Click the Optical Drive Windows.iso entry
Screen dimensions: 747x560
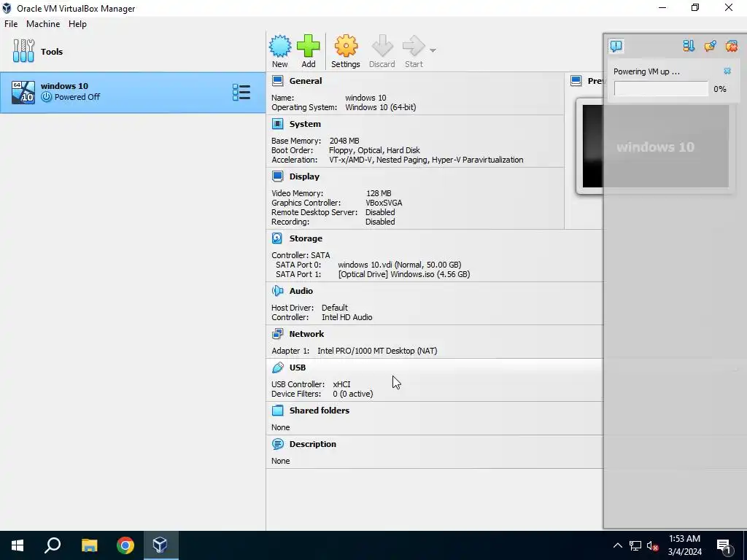(404, 274)
